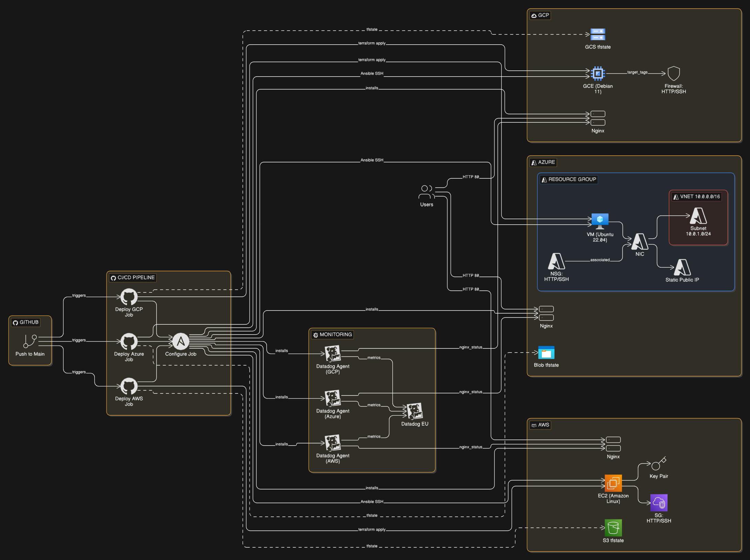This screenshot has height=560, width=750.
Task: Click the EC2 (Amazon Linux) text label
Action: click(613, 499)
